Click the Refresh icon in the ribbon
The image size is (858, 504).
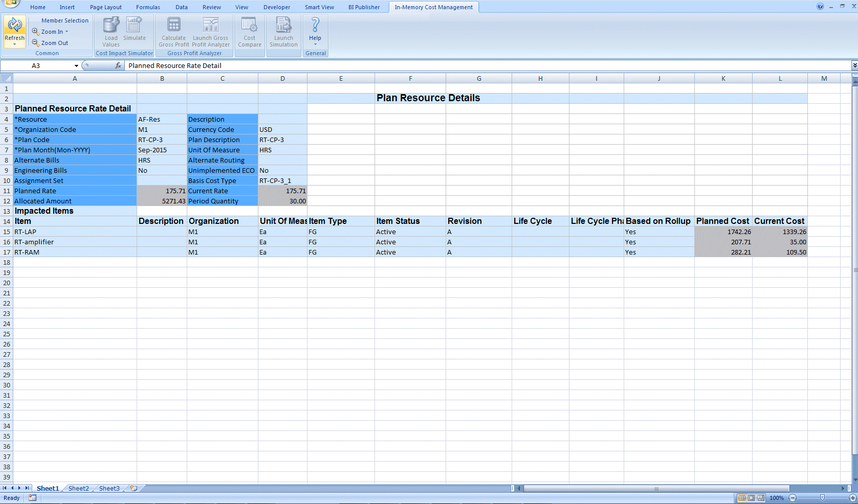click(x=14, y=25)
